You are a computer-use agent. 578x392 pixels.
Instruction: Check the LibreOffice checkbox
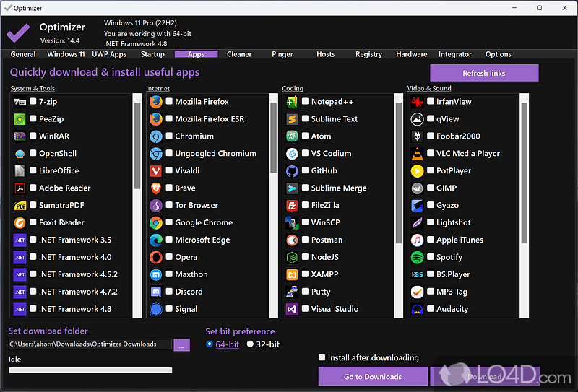[33, 170]
